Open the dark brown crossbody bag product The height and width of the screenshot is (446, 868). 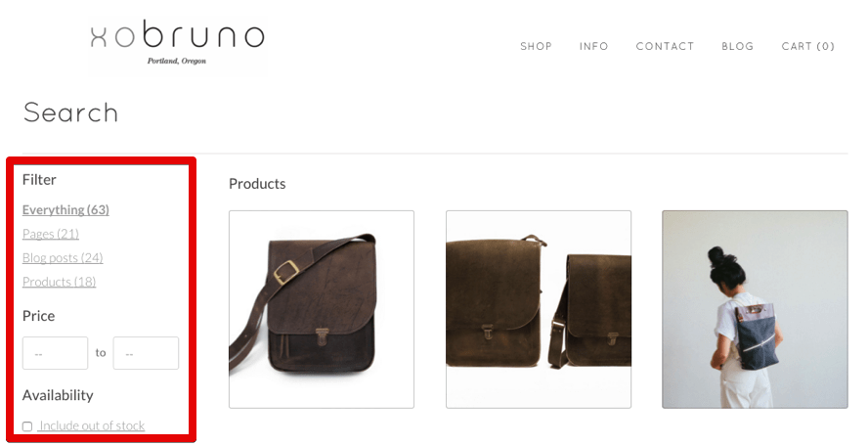(x=321, y=309)
